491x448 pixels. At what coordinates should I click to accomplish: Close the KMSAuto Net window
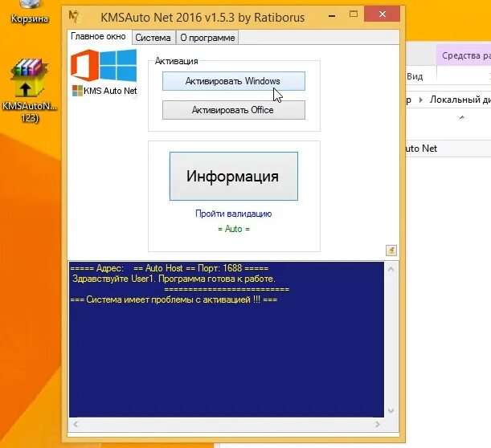pyautogui.click(x=382, y=14)
